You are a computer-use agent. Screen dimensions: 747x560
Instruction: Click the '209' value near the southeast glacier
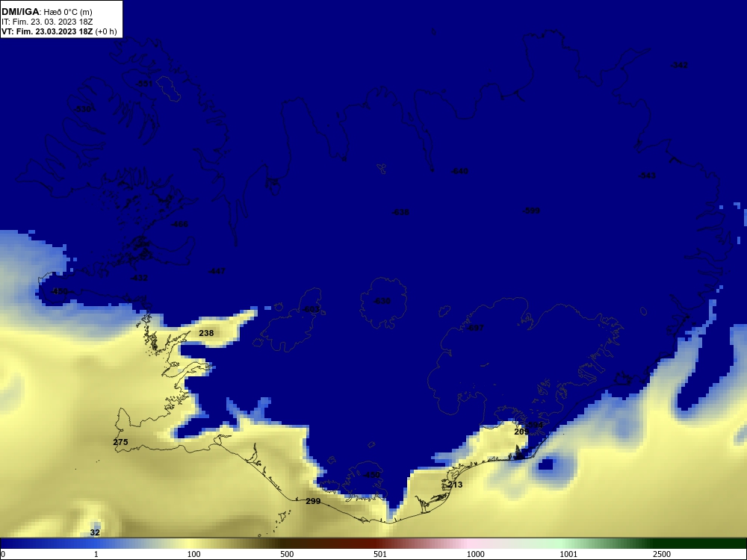pyautogui.click(x=521, y=432)
